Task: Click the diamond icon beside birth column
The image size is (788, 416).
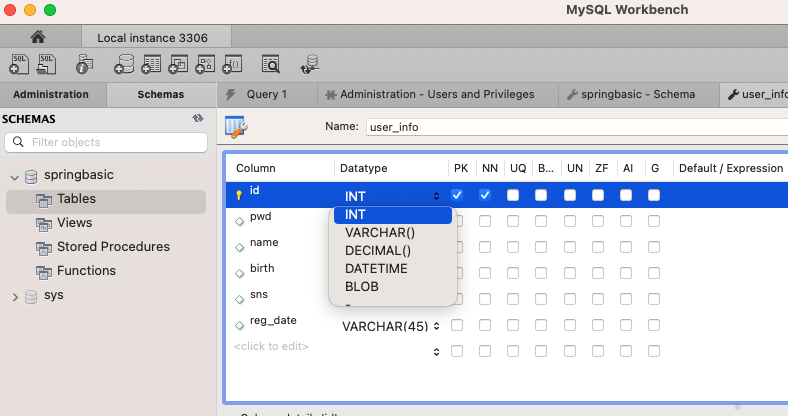Action: point(240,273)
